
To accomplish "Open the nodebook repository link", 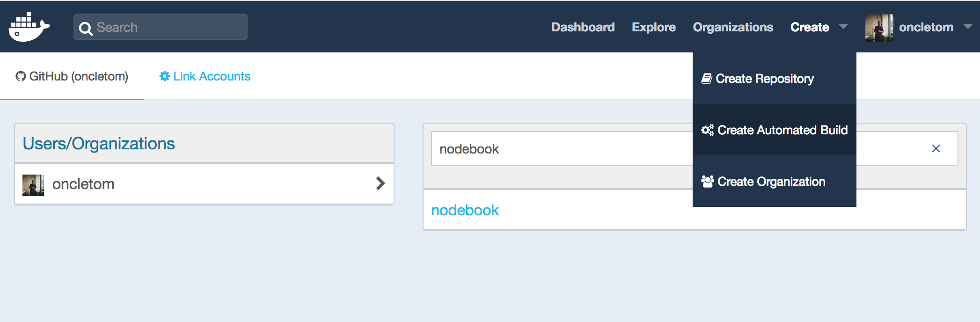I will tap(465, 210).
